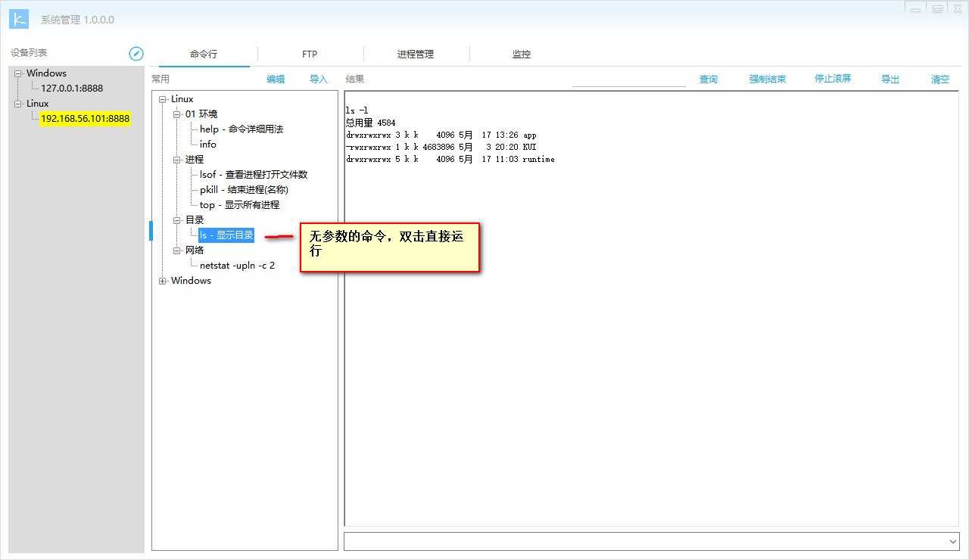The image size is (969, 560).
Task: Click 强制结束 to force stop
Action: coord(768,79)
